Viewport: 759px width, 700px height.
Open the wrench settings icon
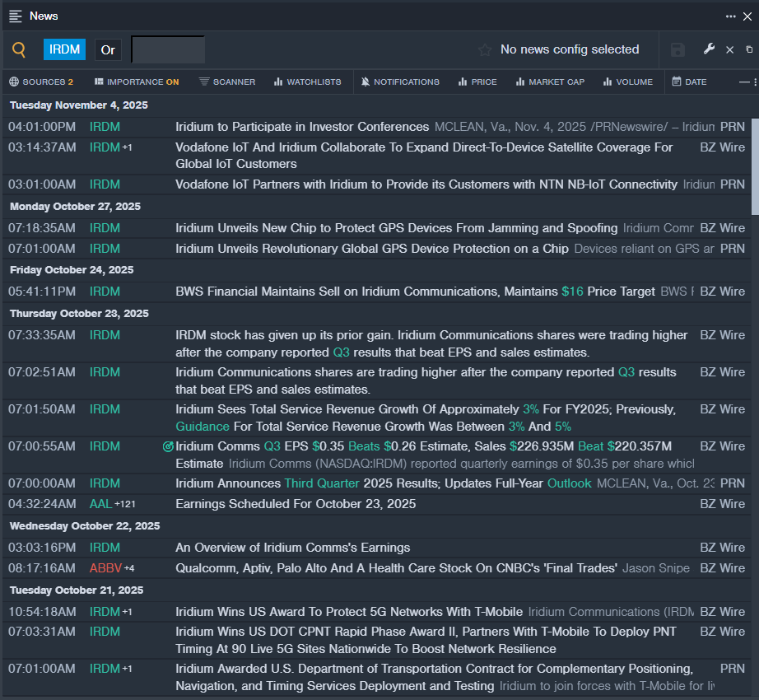coord(709,49)
